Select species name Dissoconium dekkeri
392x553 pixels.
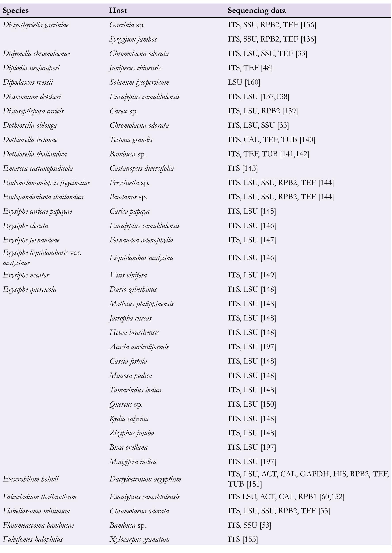(x=32, y=97)
